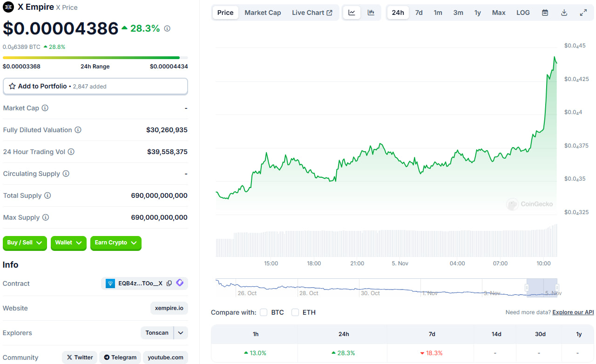The width and height of the screenshot is (596, 364).
Task: Select the 7d time range
Action: coord(419,13)
